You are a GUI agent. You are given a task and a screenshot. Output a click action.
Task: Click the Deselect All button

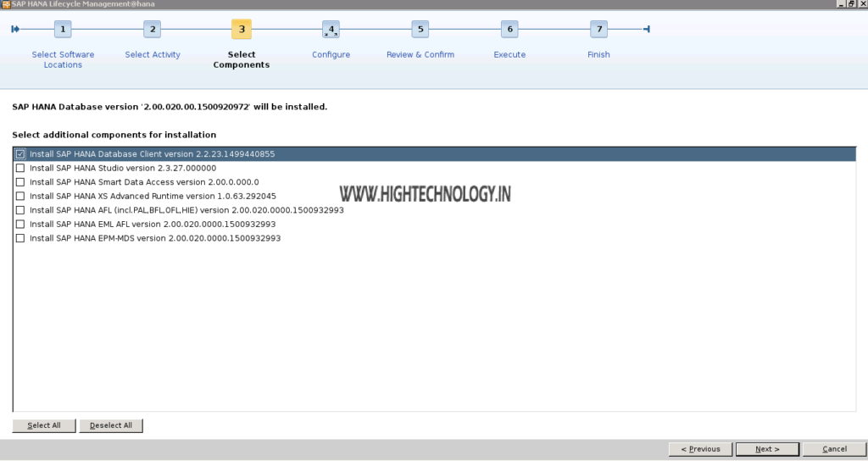(111, 425)
